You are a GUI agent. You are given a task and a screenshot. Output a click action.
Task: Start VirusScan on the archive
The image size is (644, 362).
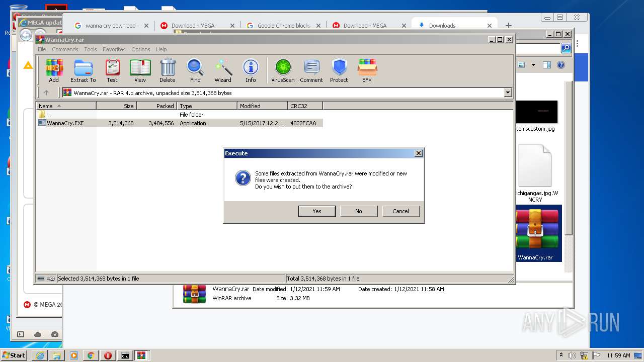pos(283,70)
